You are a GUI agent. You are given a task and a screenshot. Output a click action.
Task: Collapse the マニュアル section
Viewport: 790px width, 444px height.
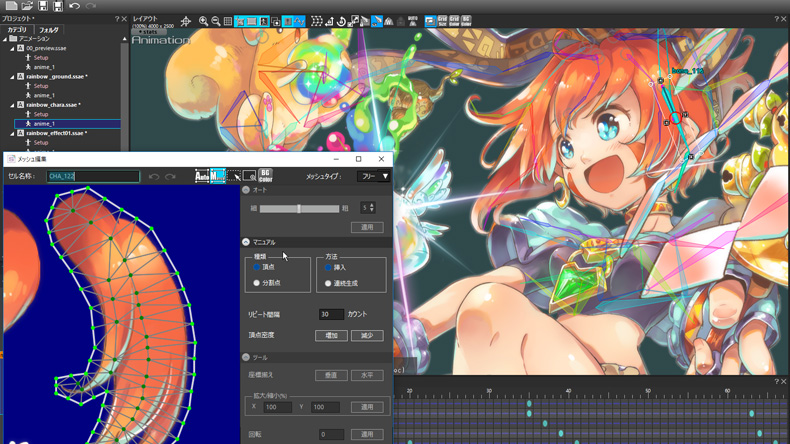[246, 242]
